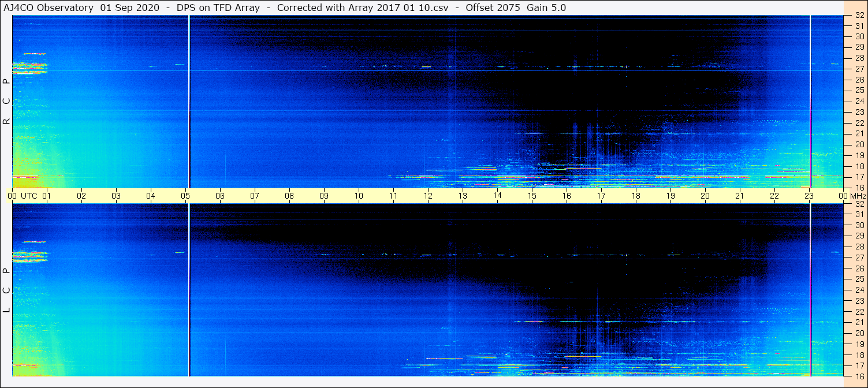Select hour 02 on the UTC time axis
Viewport: 868px width, 388px height.
81,196
